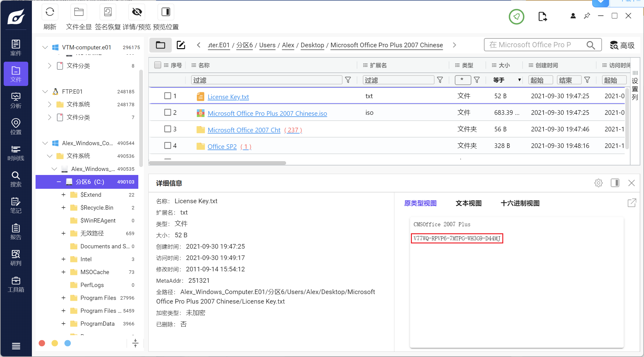Open Microsoft Office Pro Plus 2007 Chinese.iso link
Screen dimensions: 644x357
click(x=267, y=113)
